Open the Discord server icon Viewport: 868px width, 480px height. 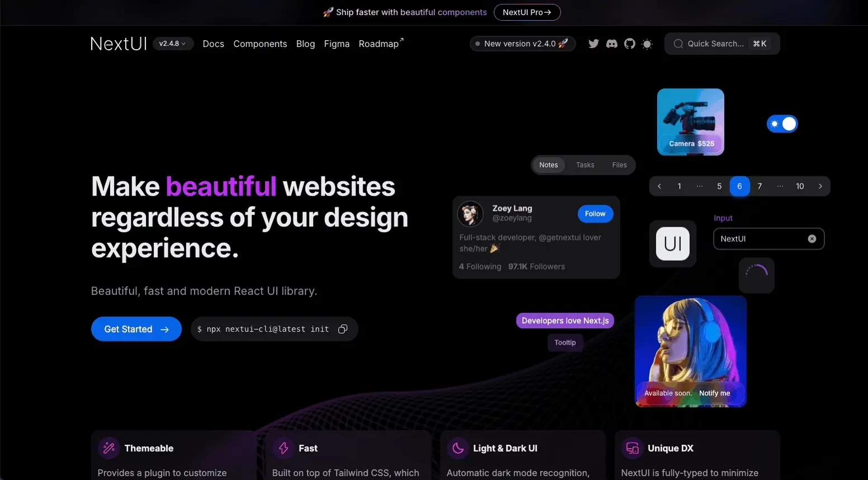click(x=611, y=44)
